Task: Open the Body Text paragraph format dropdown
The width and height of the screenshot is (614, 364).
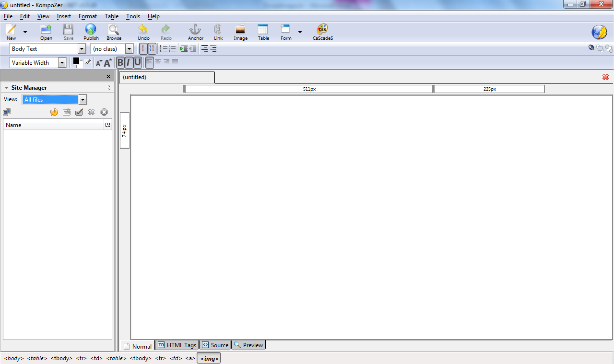Action: tap(82, 49)
